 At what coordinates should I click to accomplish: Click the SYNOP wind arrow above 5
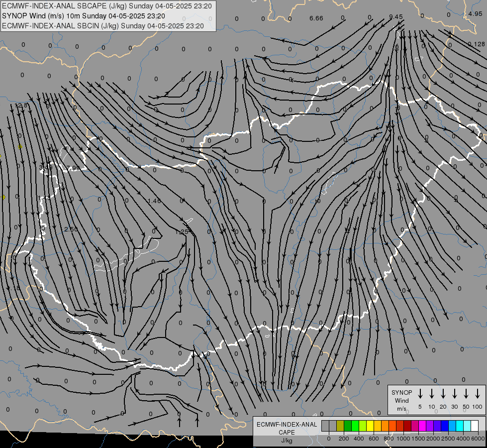(420, 394)
